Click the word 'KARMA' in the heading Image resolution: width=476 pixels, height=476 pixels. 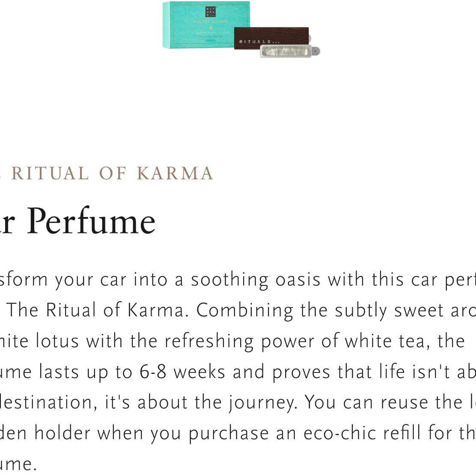click(175, 173)
